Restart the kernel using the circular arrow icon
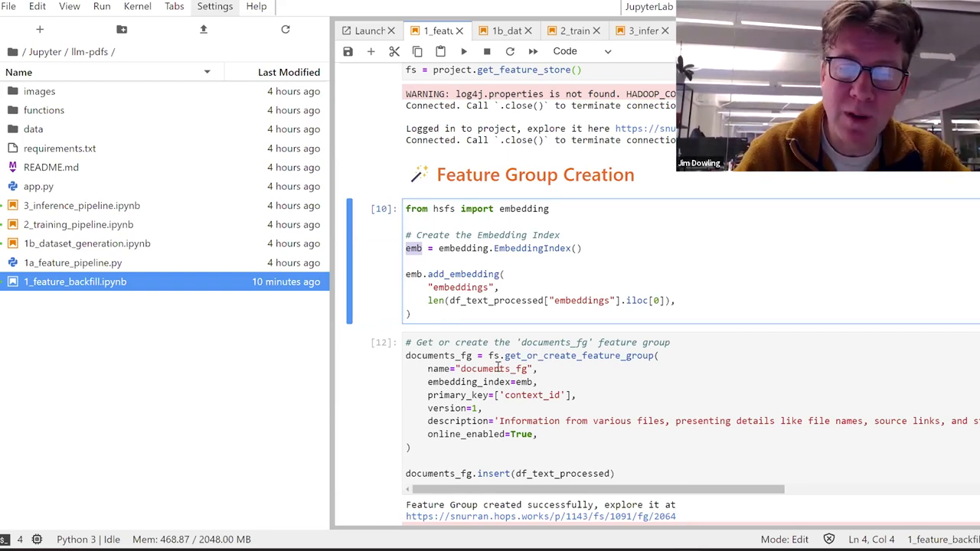Viewport: 980px width, 551px height. [510, 51]
